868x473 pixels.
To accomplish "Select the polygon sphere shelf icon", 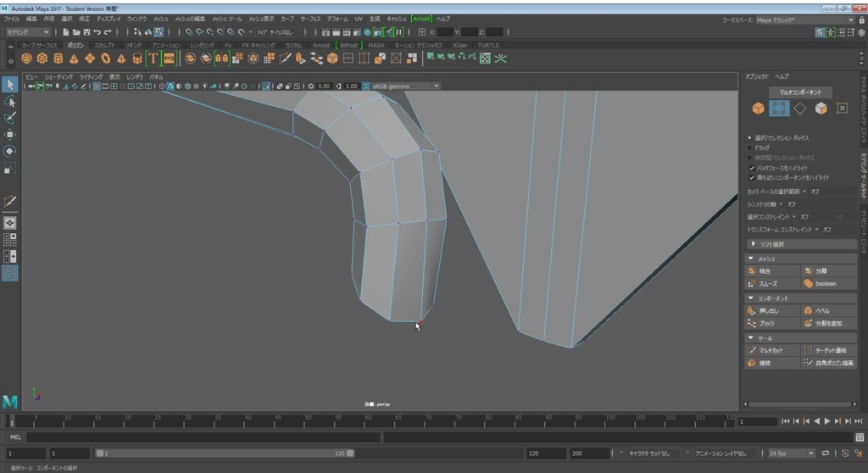I will 26,58.
